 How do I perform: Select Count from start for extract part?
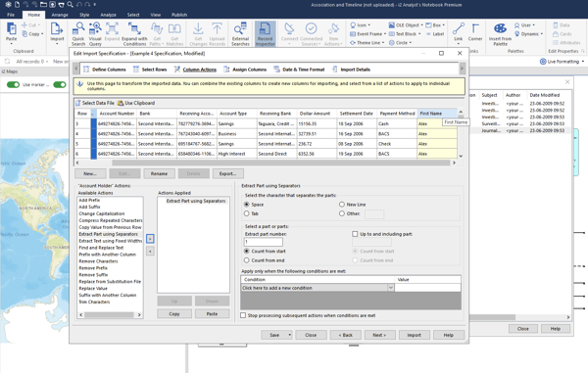[x=246, y=252]
